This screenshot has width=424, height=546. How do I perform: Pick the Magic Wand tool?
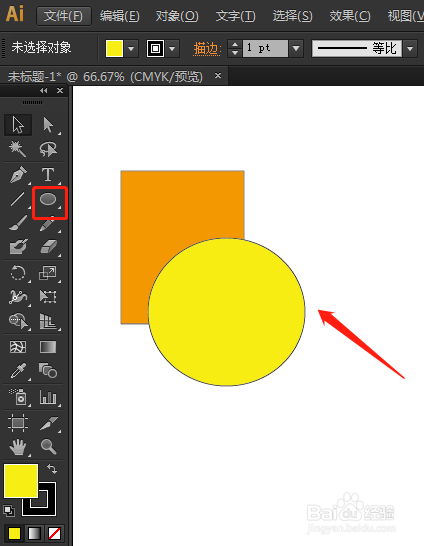tap(17, 149)
